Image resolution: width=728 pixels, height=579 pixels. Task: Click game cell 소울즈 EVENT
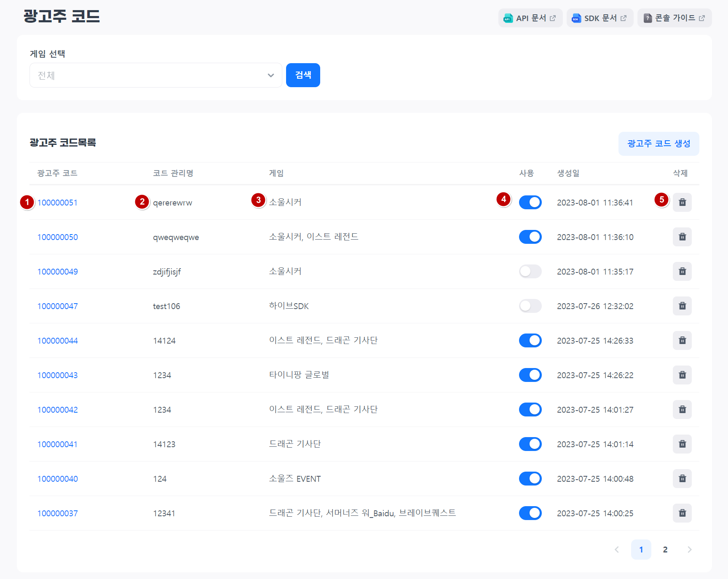click(x=295, y=479)
